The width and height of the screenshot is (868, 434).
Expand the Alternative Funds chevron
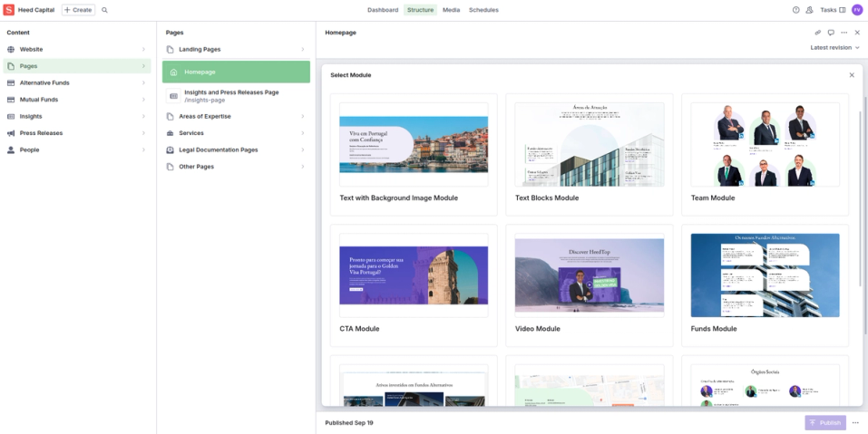point(143,83)
